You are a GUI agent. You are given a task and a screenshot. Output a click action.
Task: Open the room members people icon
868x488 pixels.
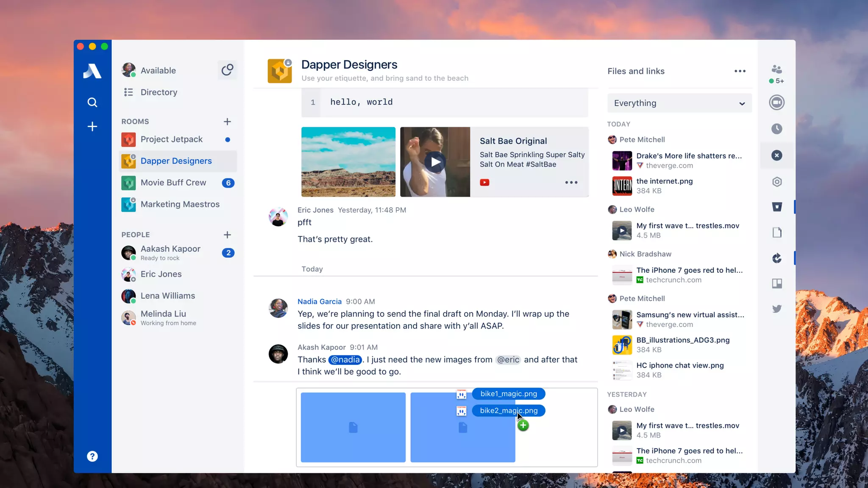[776, 69]
